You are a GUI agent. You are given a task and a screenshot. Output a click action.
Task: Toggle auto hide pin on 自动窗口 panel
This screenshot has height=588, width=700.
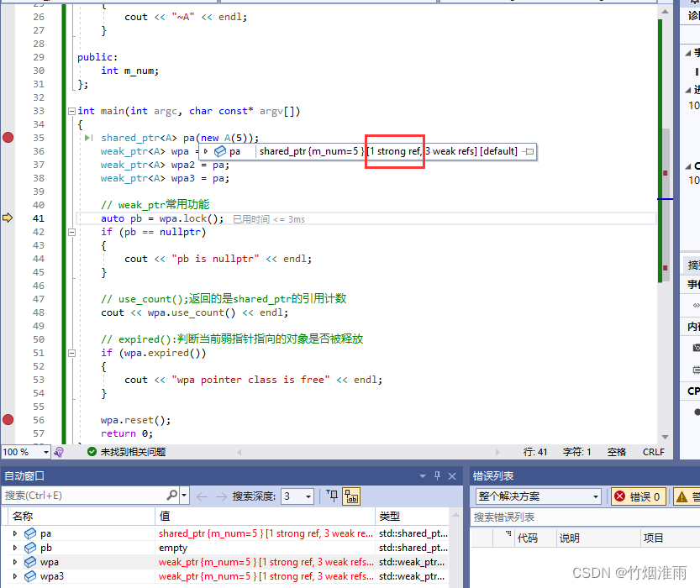(438, 476)
